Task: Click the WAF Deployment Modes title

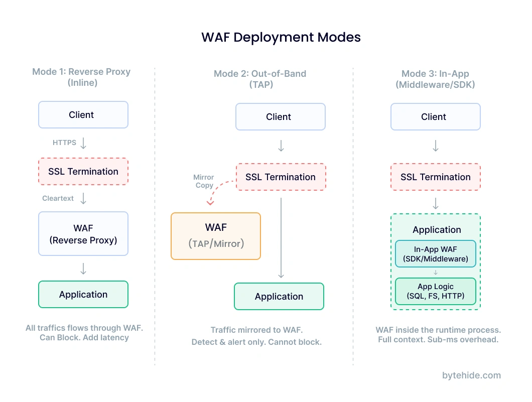Action: pos(281,37)
